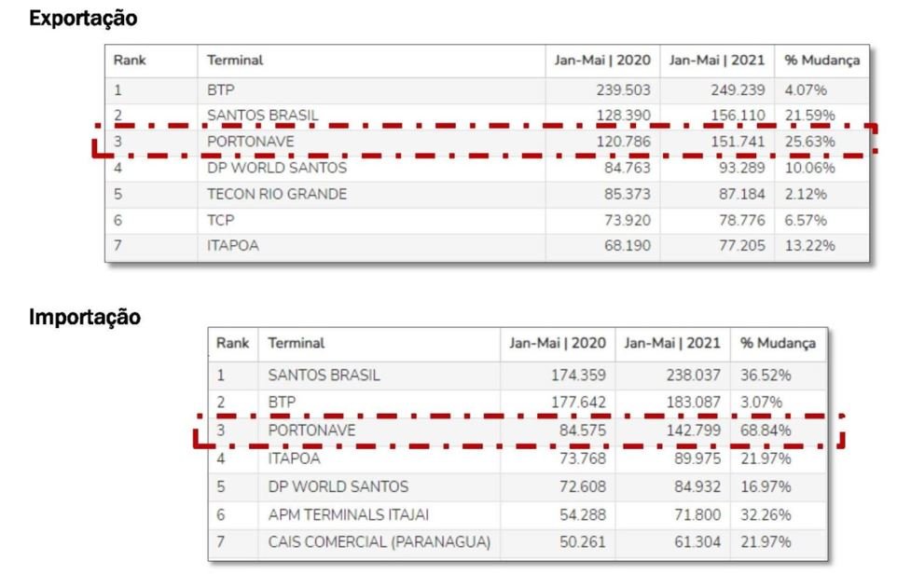Click the 3.07% change value

(761, 402)
